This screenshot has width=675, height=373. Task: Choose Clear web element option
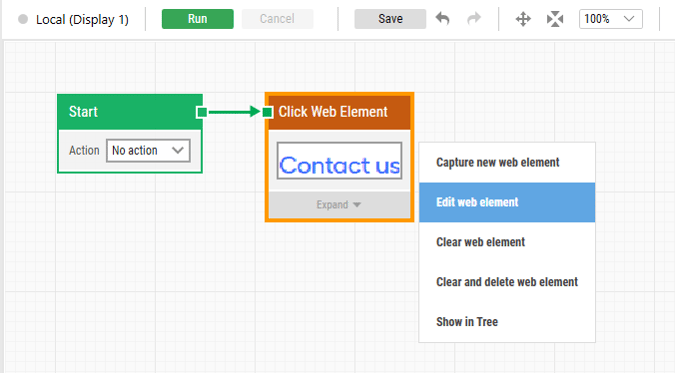pyautogui.click(x=507, y=242)
